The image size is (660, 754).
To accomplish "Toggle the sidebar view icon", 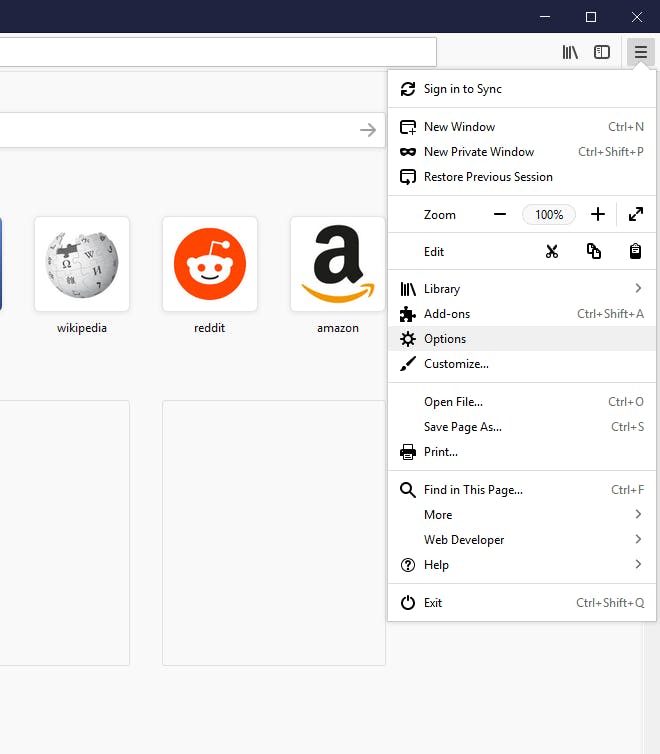I will point(602,52).
